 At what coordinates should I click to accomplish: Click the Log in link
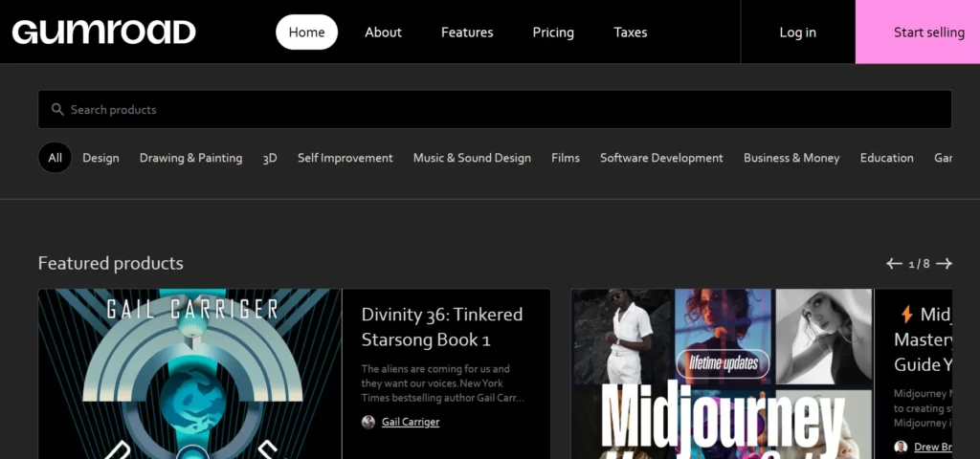tap(797, 33)
